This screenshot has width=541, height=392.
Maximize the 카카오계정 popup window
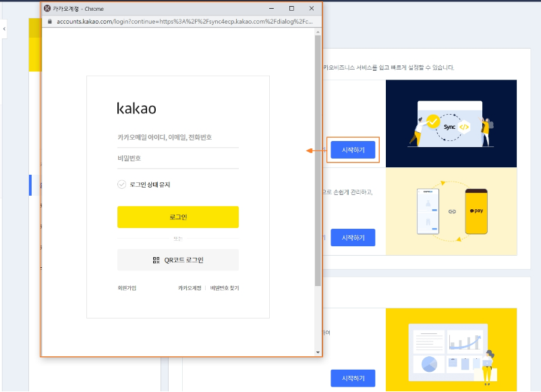(x=291, y=8)
